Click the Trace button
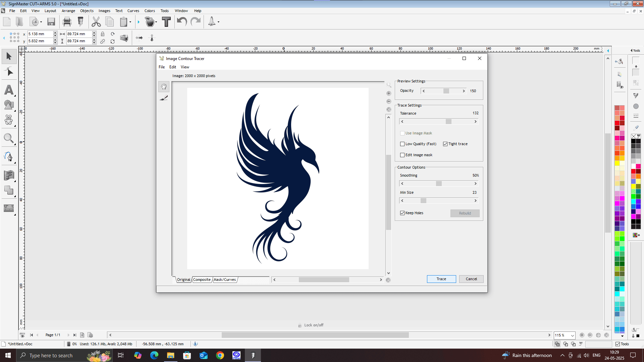 441,279
